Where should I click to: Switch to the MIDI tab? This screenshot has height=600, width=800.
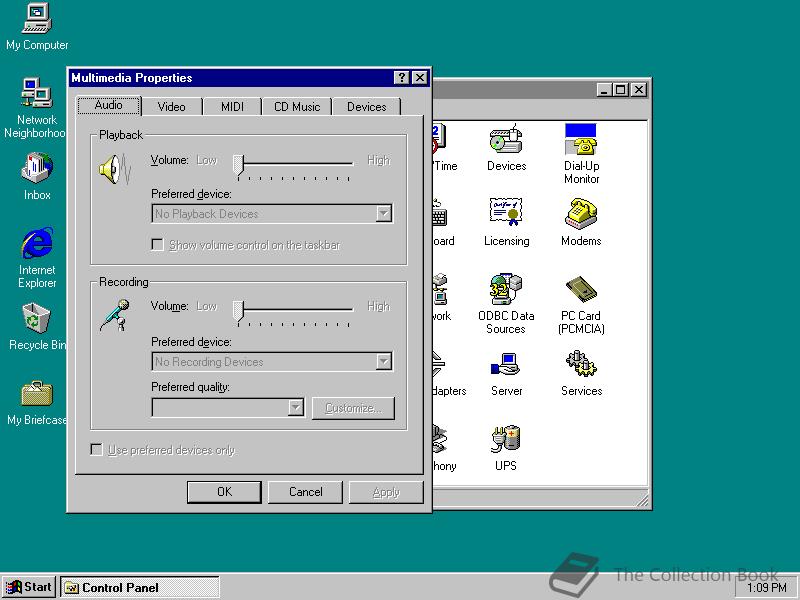click(232, 107)
